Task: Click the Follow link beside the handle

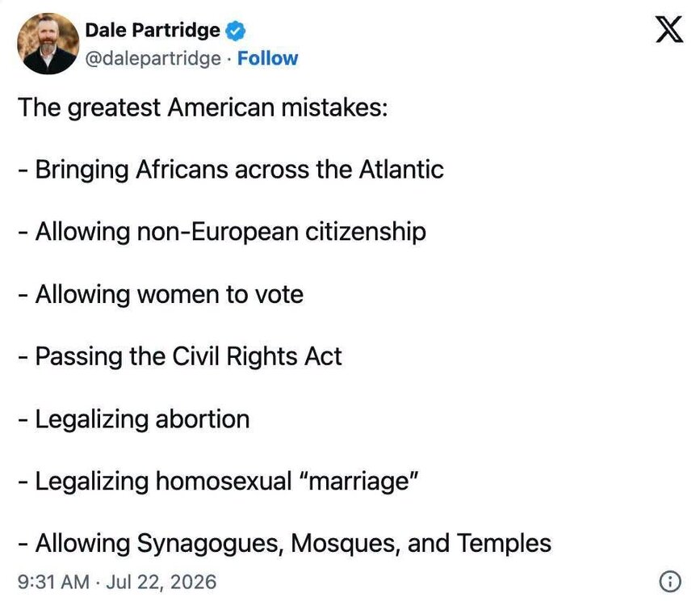Action: tap(267, 58)
